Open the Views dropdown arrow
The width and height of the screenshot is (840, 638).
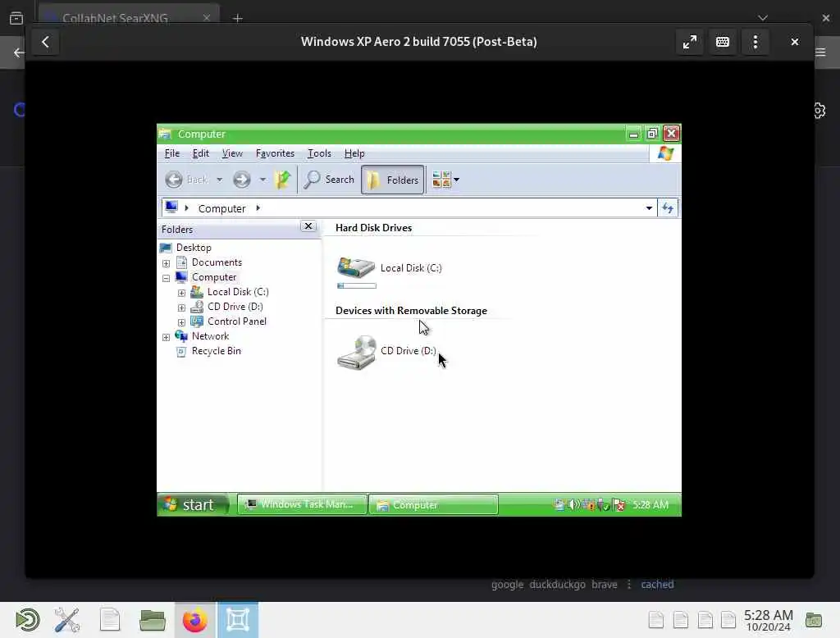point(456,180)
